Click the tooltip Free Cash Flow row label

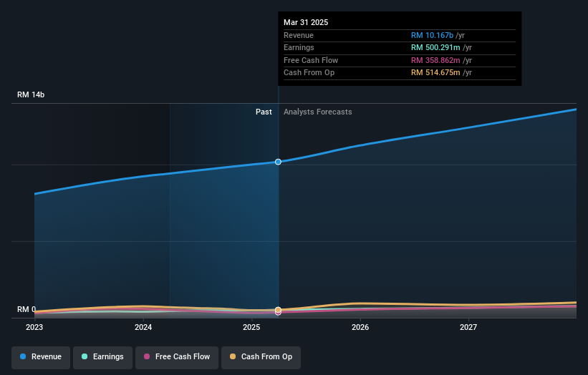pos(311,60)
